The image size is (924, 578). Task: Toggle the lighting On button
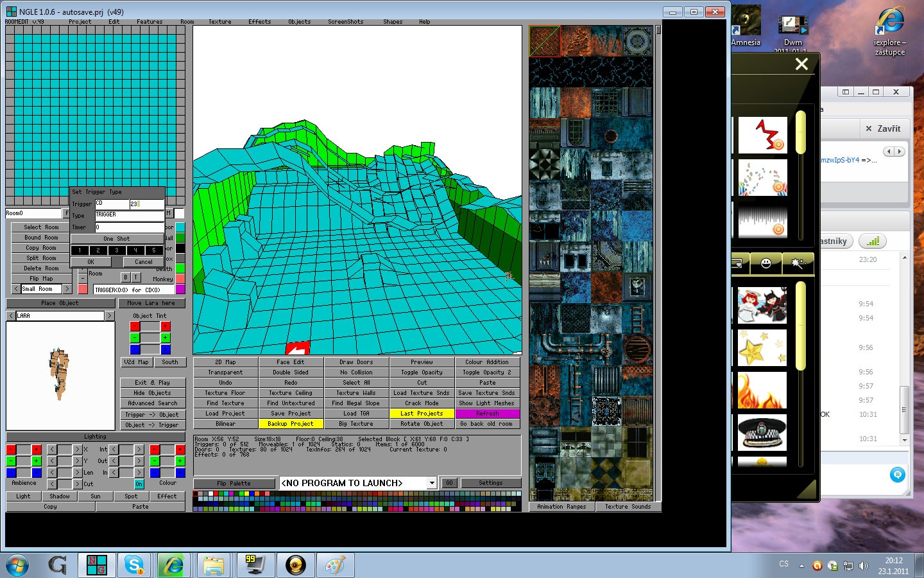pyautogui.click(x=139, y=484)
